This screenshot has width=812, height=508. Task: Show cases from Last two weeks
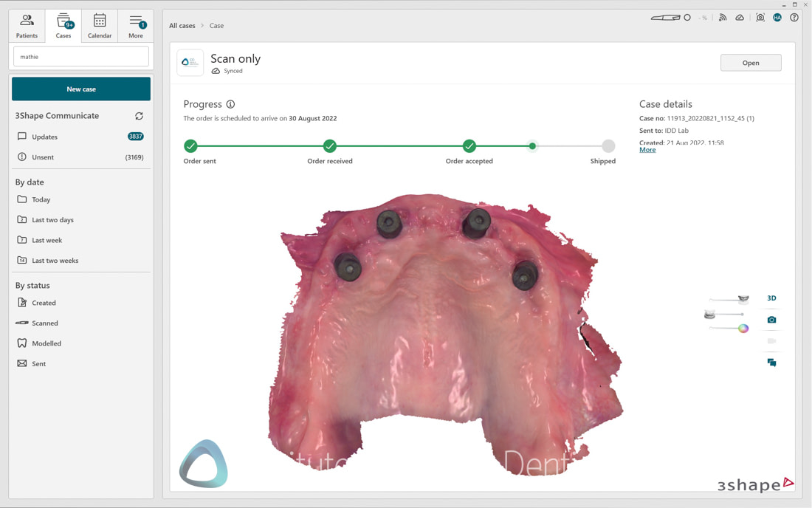(x=55, y=260)
